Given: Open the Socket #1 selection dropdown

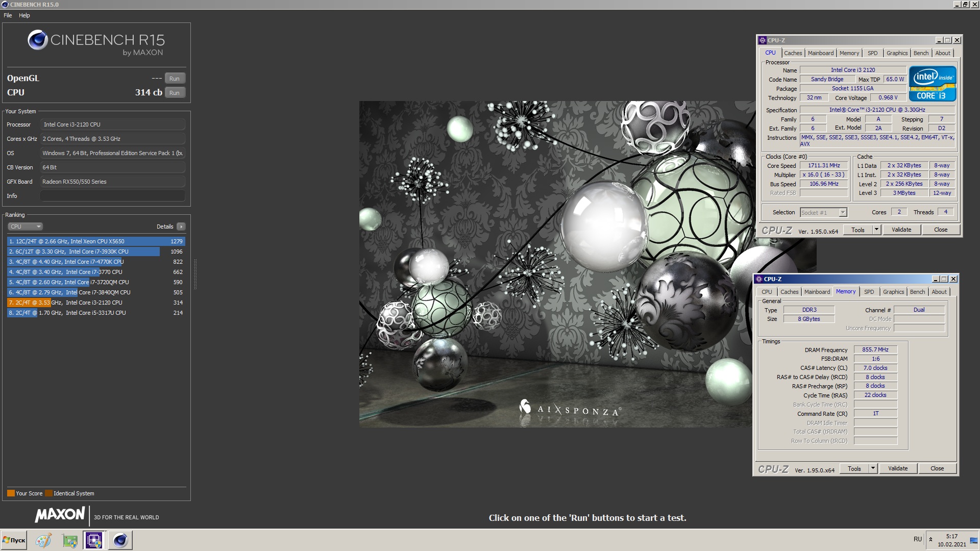Looking at the screenshot, I should tap(823, 213).
